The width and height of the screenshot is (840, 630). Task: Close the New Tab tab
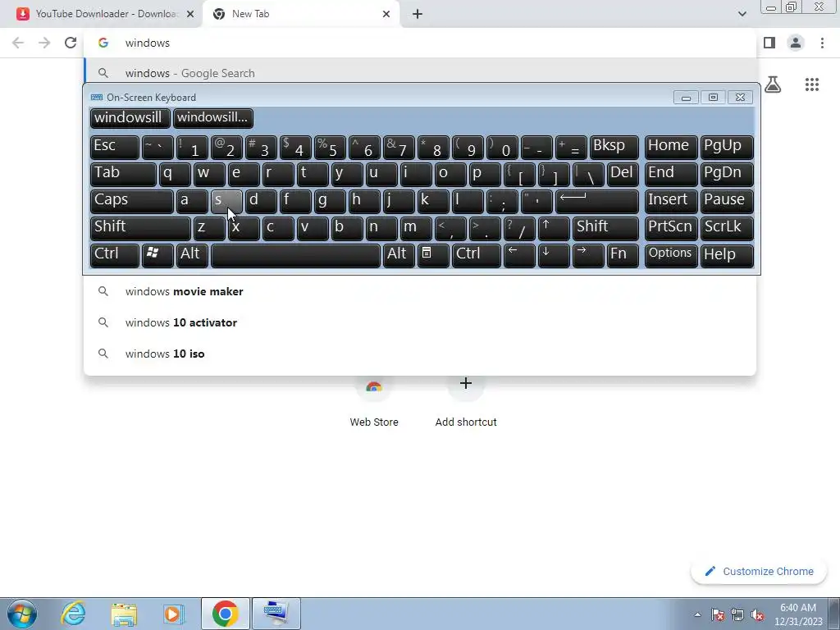point(386,14)
